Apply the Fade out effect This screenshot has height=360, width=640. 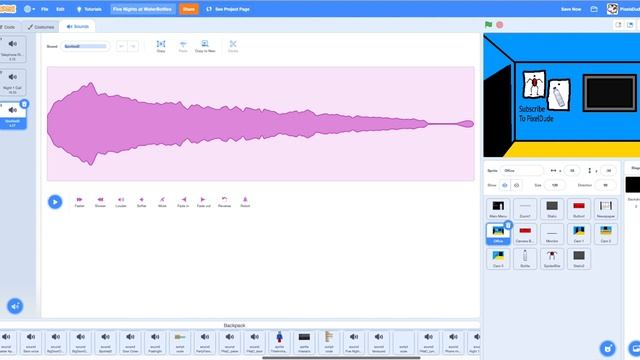click(204, 202)
